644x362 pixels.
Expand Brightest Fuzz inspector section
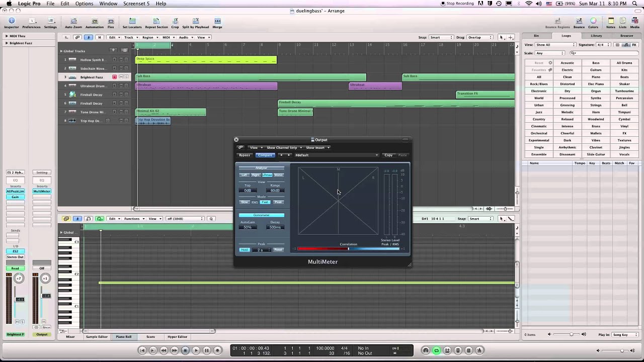pos(7,43)
